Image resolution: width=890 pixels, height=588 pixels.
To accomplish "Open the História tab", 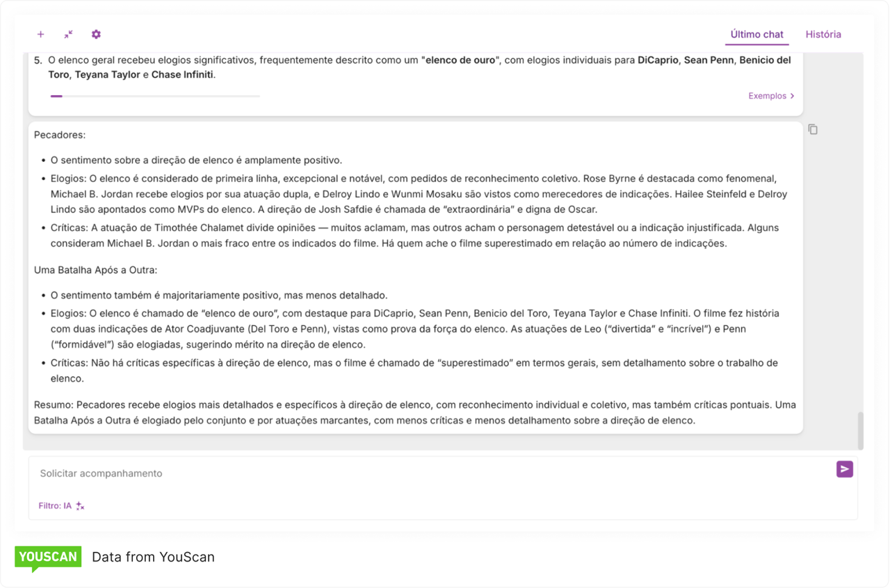I will click(823, 34).
